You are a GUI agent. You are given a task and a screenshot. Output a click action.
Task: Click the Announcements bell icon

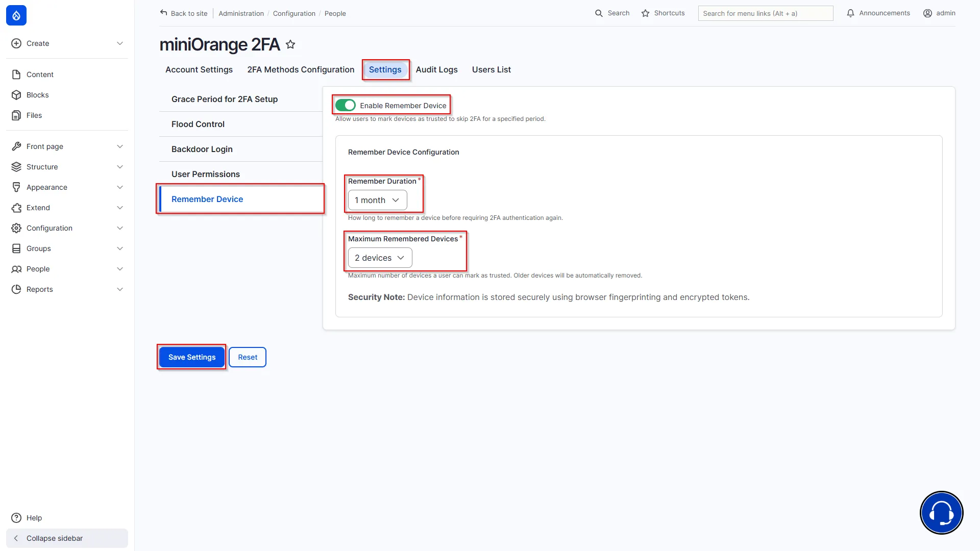(x=850, y=13)
